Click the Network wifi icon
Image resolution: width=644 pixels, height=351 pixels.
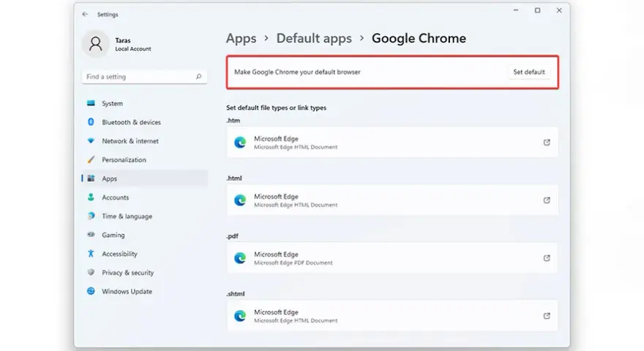click(x=91, y=141)
